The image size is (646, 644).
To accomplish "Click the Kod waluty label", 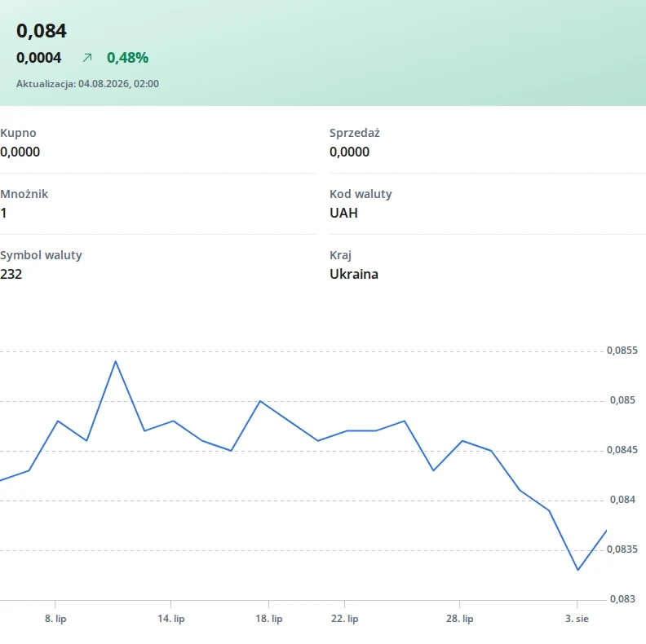I will point(361,194).
